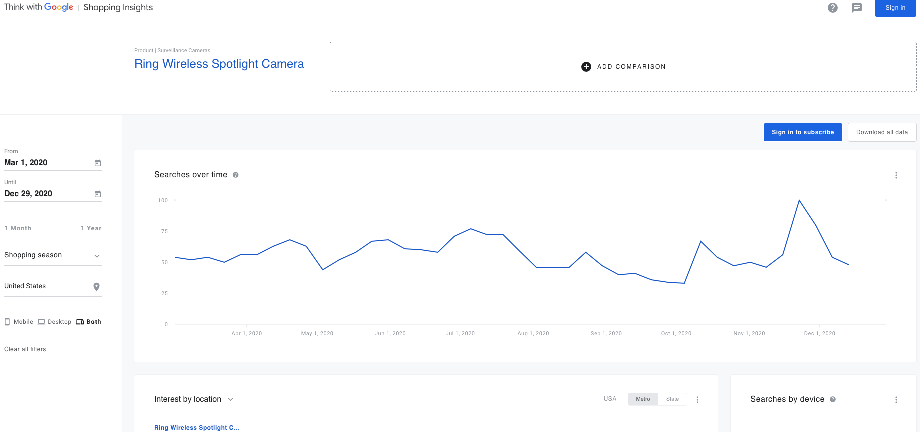Expand the Interest by location dropdown

coord(231,399)
